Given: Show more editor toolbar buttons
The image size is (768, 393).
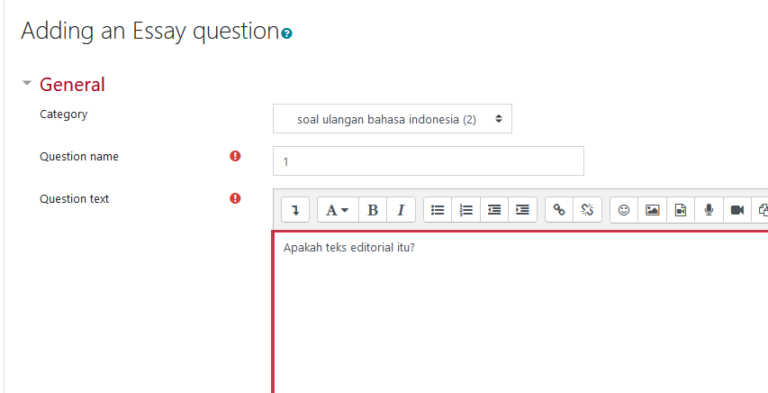Looking at the screenshot, I should pos(295,210).
